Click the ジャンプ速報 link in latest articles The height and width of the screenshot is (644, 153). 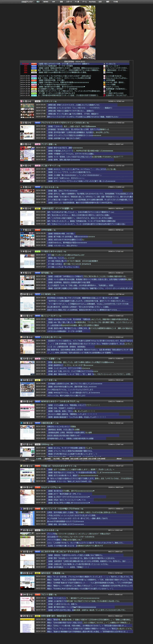click(x=111, y=85)
